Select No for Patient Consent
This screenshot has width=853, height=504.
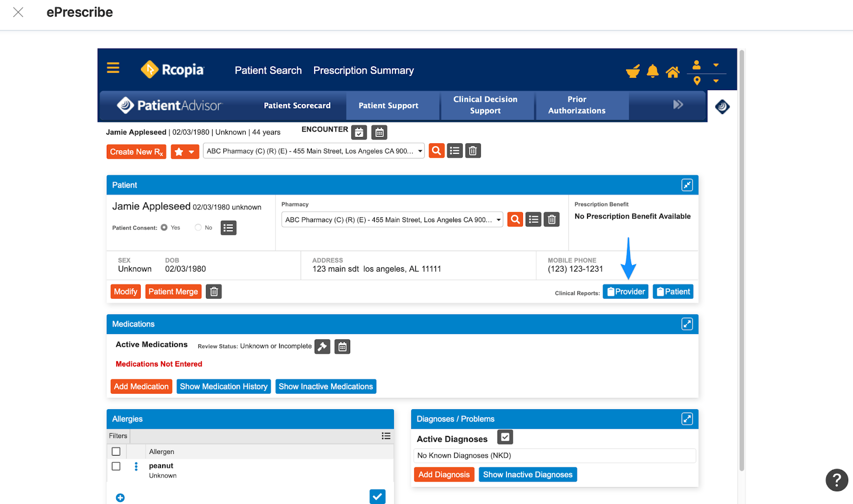pos(198,227)
